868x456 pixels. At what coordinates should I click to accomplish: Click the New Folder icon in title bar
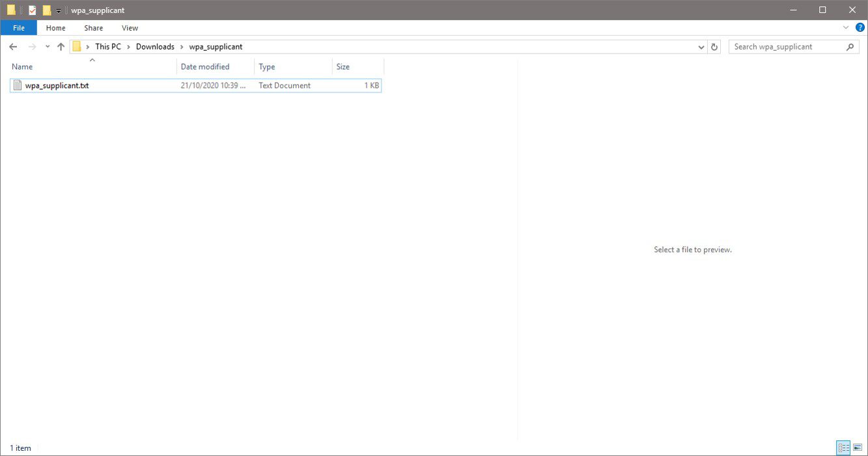tap(47, 10)
